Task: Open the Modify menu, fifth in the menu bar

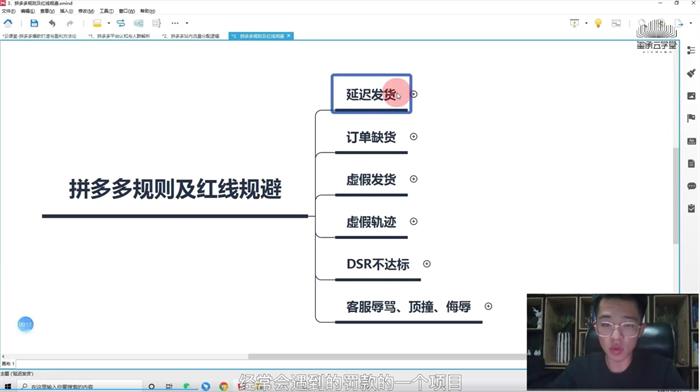Action: 86,11
